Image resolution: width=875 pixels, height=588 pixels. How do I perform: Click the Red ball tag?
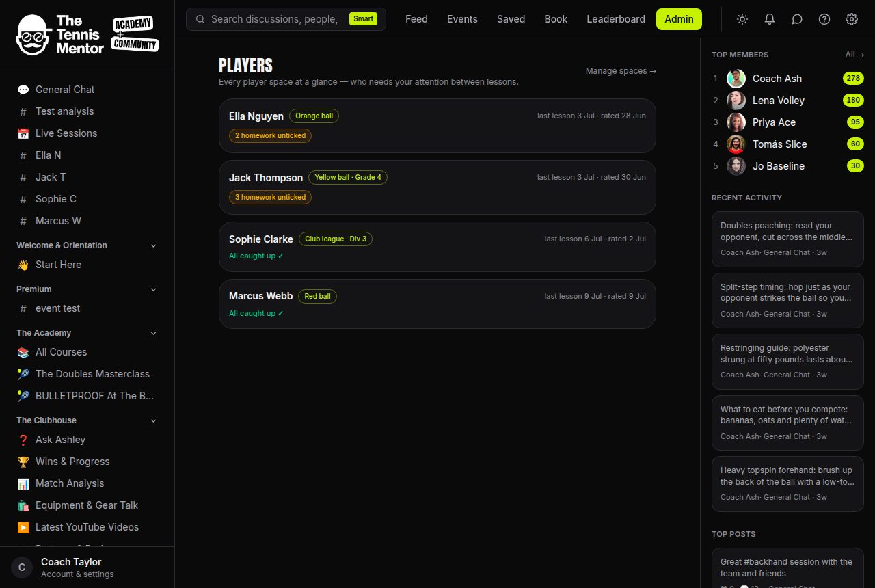(317, 297)
